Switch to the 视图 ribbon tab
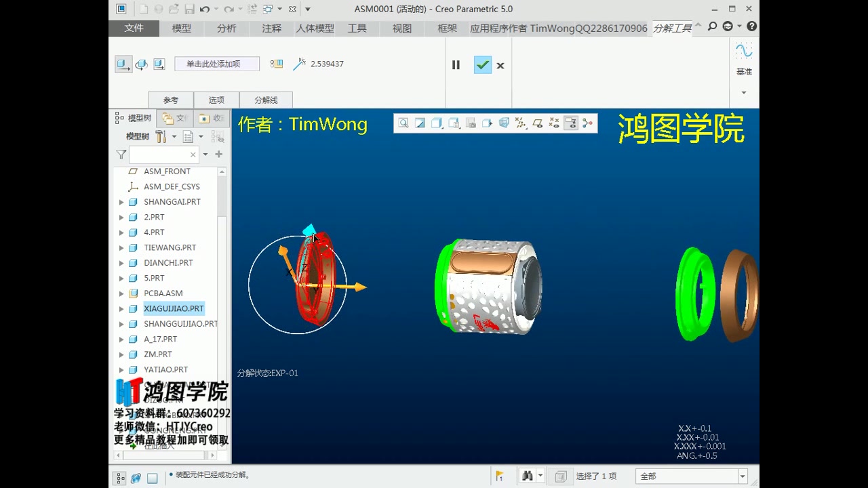Image resolution: width=868 pixels, height=488 pixels. click(401, 28)
